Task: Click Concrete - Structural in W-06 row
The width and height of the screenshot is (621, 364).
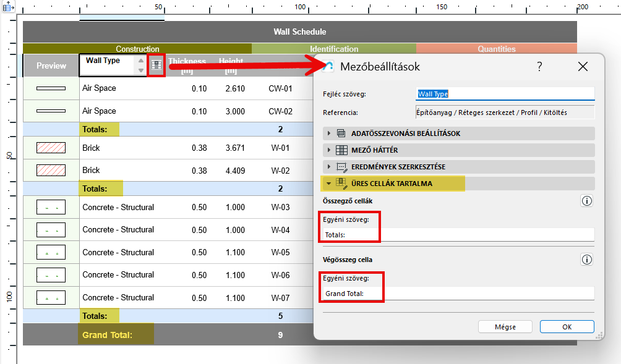Action: tap(118, 275)
